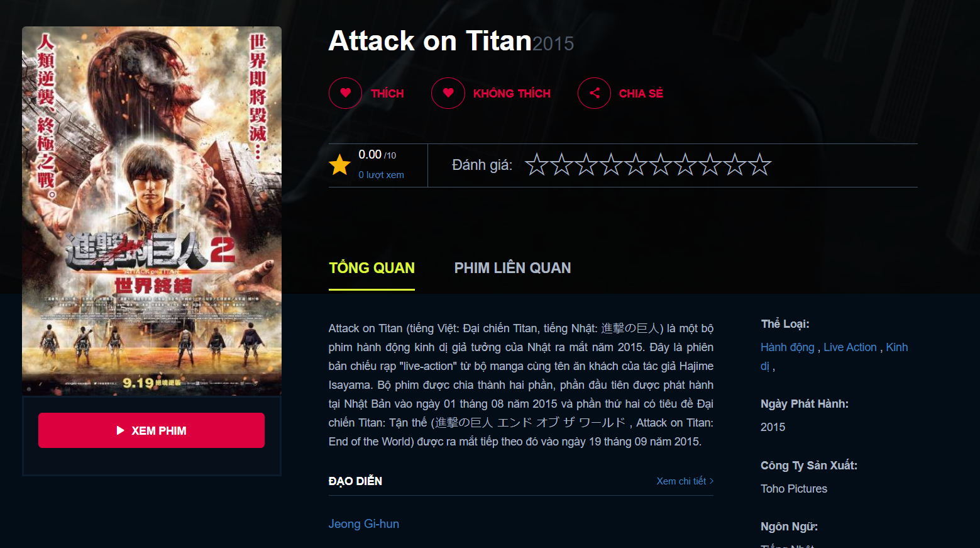
Task: Click the share icon for Chia Sẻ
Action: pyautogui.click(x=594, y=93)
